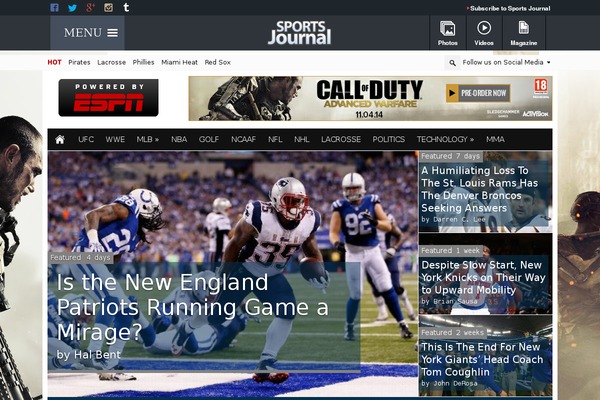Open the Instagram icon
This screenshot has height=400, width=600.
108,8
